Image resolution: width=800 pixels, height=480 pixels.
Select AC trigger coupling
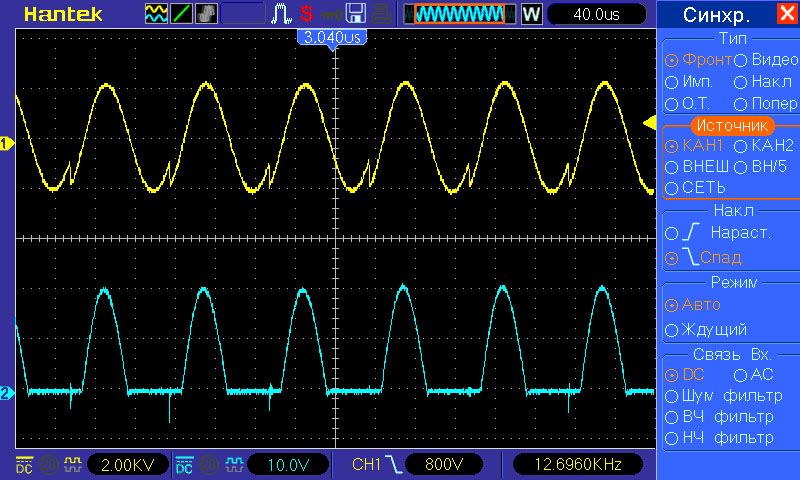[754, 375]
